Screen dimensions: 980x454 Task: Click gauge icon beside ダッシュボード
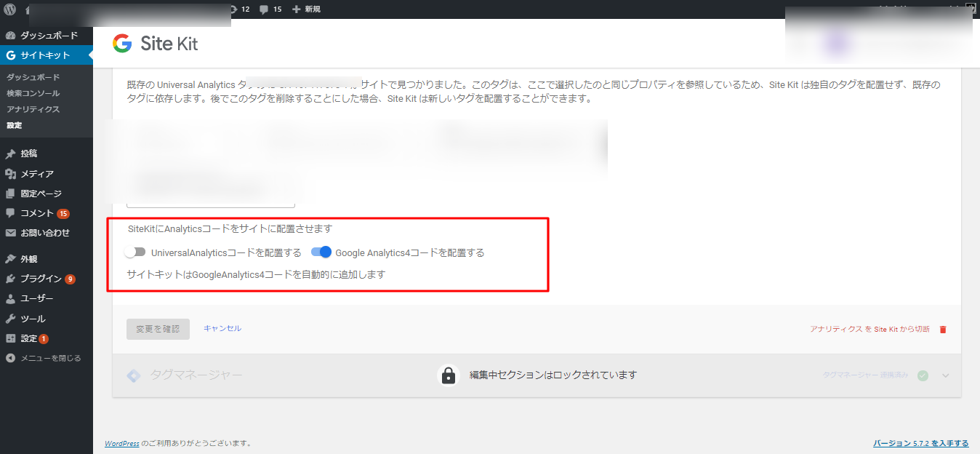click(10, 36)
